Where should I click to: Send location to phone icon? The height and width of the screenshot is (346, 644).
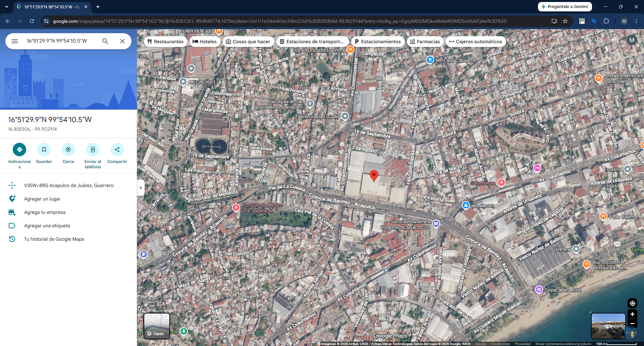(93, 150)
